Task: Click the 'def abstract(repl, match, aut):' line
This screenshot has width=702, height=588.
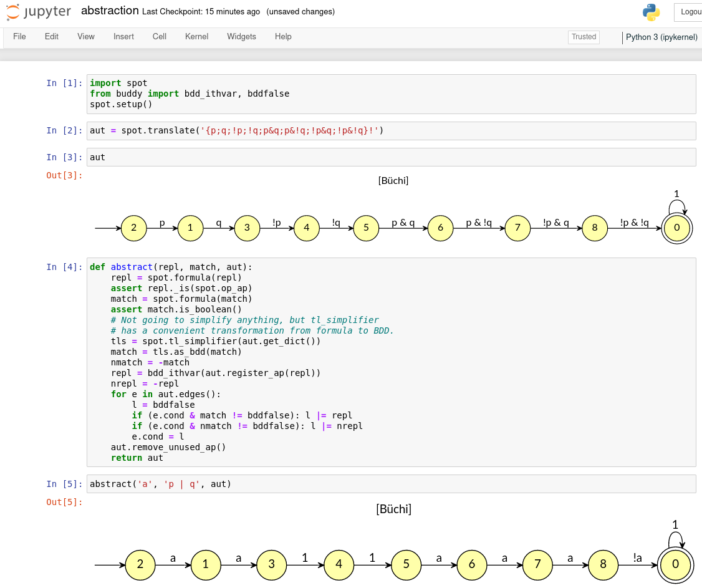Action: (171, 267)
